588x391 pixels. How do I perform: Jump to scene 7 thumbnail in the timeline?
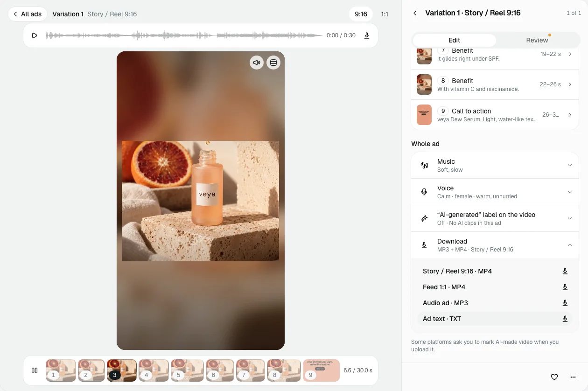(x=251, y=370)
